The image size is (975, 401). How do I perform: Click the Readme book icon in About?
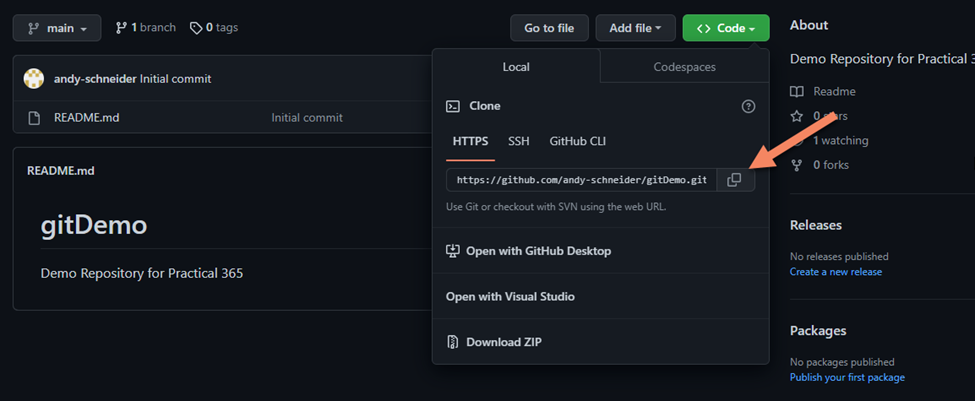[797, 91]
